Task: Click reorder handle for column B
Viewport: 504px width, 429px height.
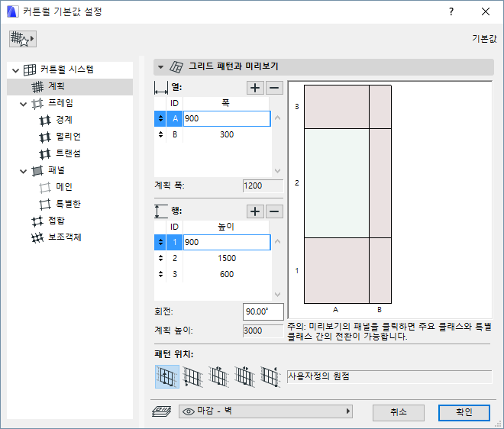Action: [160, 134]
